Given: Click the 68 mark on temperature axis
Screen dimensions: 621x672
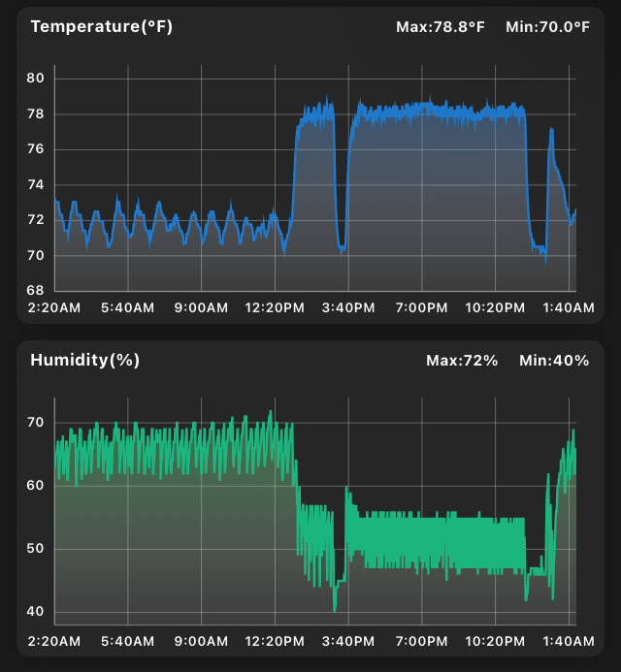Looking at the screenshot, I should [35, 291].
